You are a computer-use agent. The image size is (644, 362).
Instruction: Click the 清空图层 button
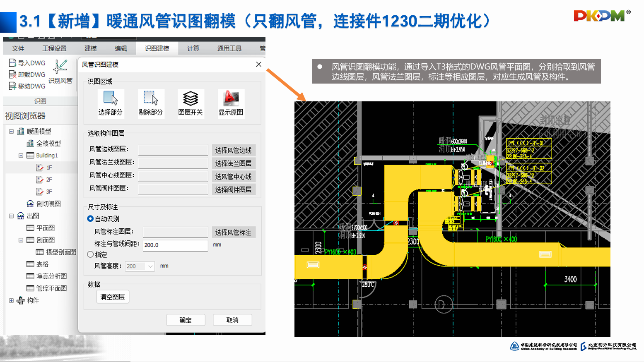[113, 297]
